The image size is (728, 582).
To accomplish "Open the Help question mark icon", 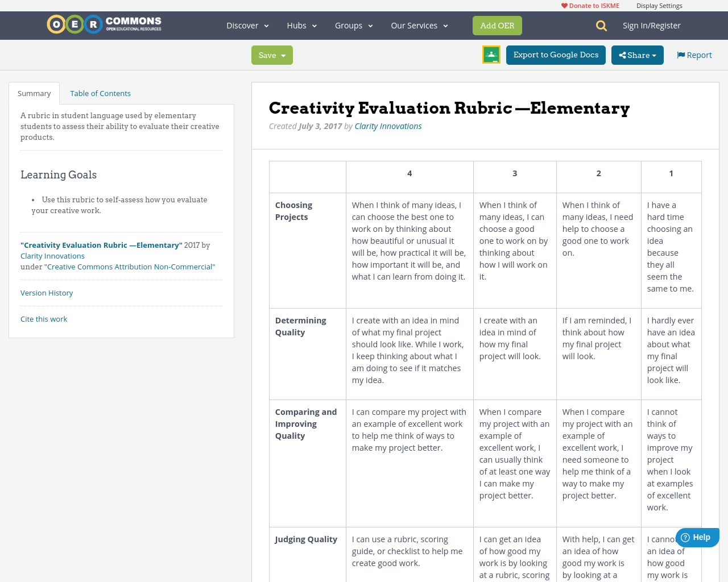I will [x=686, y=537].
